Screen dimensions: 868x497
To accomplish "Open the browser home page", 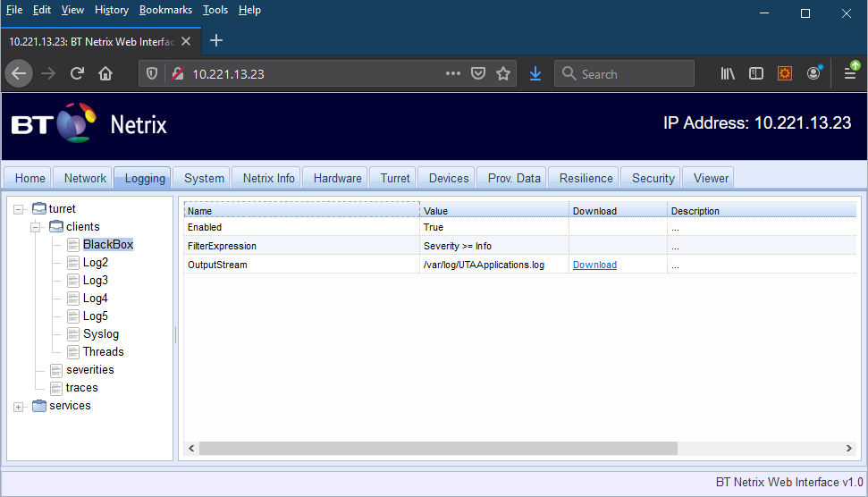I will pyautogui.click(x=105, y=73).
